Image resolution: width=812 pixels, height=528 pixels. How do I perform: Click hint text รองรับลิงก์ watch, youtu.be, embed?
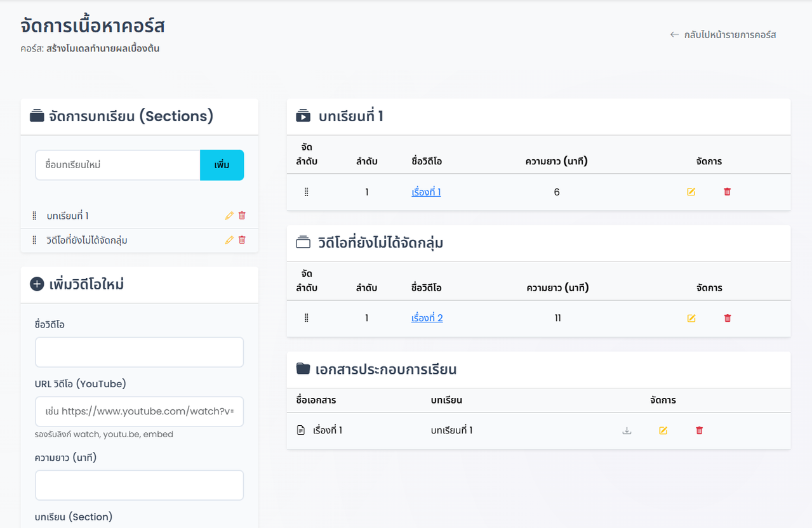coord(104,435)
